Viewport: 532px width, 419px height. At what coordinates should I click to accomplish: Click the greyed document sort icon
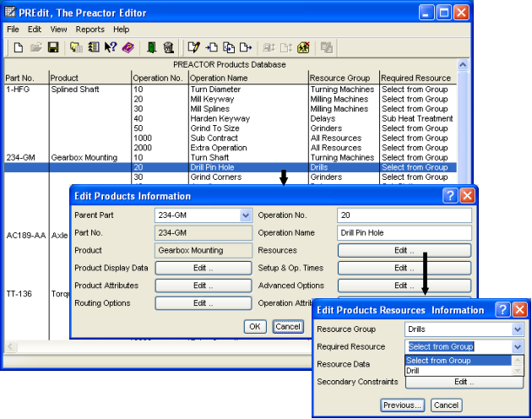[x=286, y=47]
